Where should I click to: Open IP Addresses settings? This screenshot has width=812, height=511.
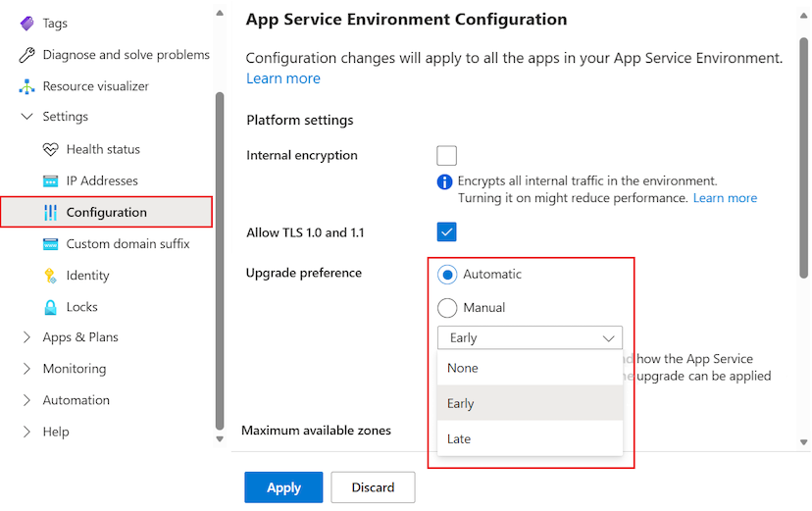point(102,181)
